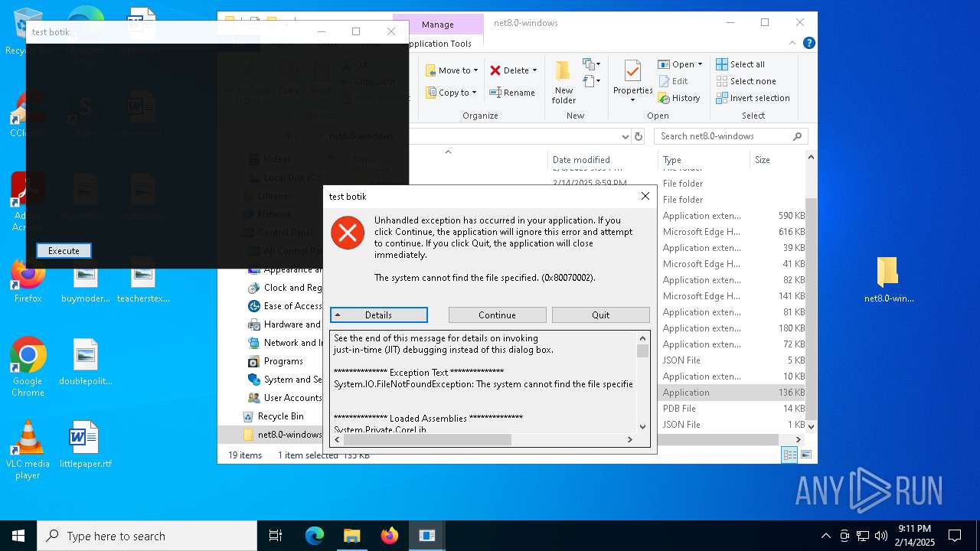Select the selected Application 136 KB row

click(731, 393)
